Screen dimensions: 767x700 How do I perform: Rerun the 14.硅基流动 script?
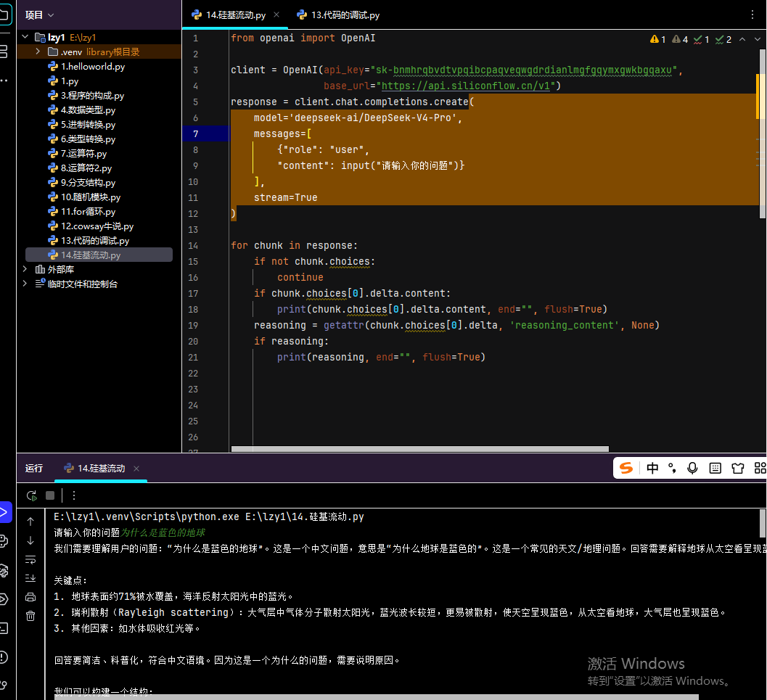pos(32,495)
